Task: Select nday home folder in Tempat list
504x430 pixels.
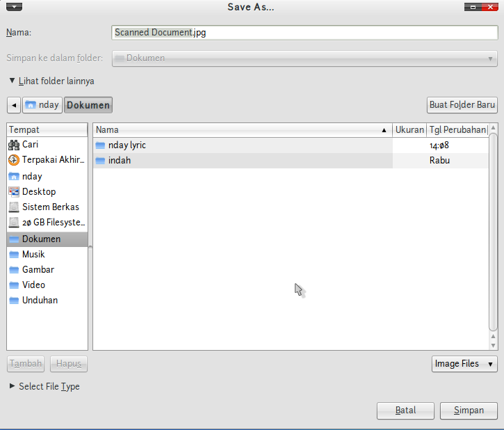Action: [47, 176]
